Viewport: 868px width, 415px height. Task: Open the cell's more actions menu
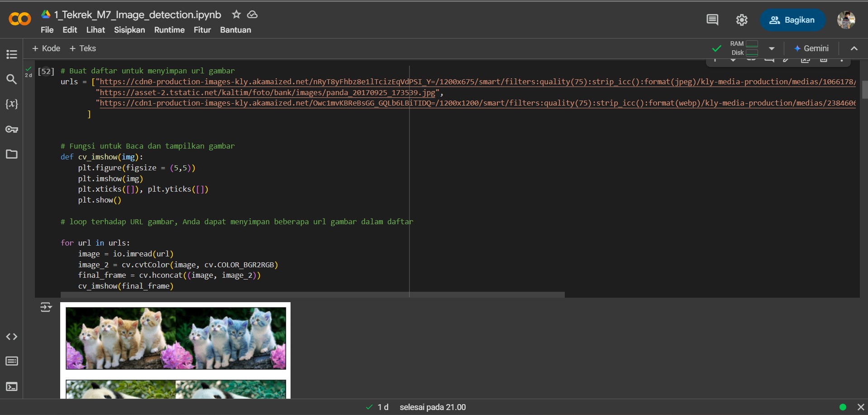[x=842, y=61]
